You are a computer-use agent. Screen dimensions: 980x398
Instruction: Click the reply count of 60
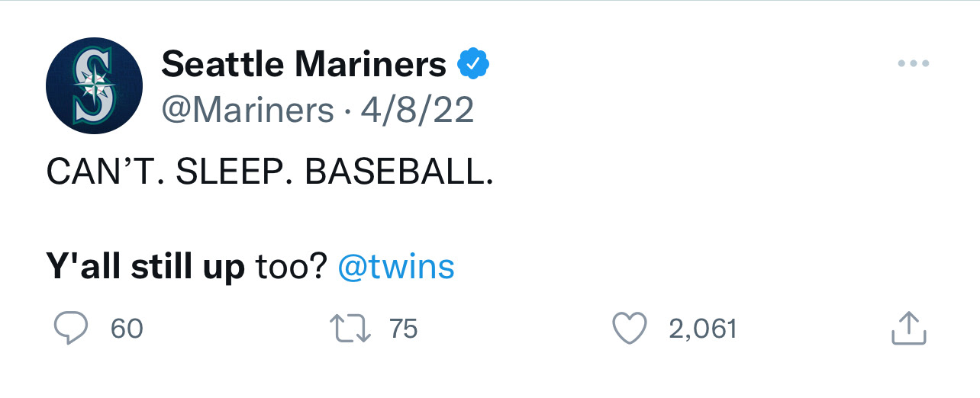[127, 329]
